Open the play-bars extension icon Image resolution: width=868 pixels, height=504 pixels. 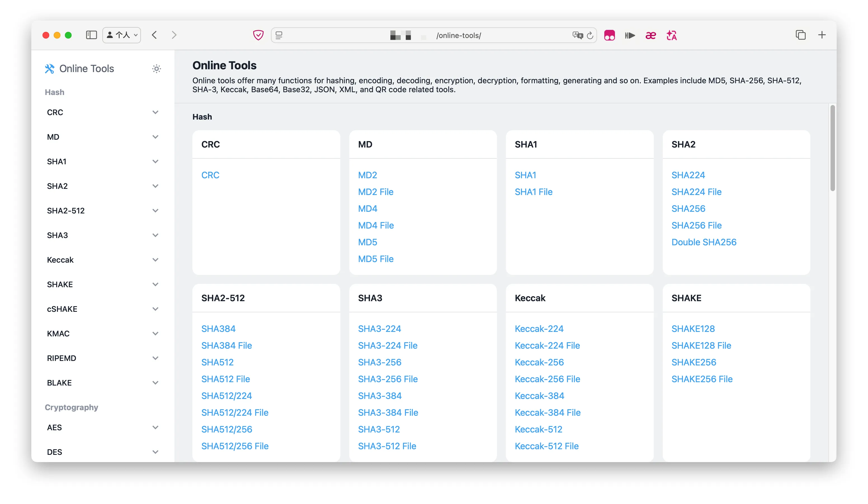point(630,35)
